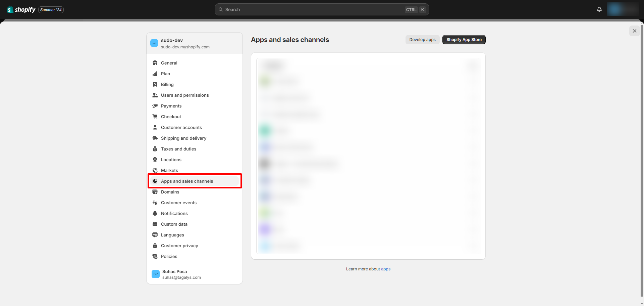Click the General store icon
Image resolution: width=644 pixels, height=306 pixels.
click(155, 63)
